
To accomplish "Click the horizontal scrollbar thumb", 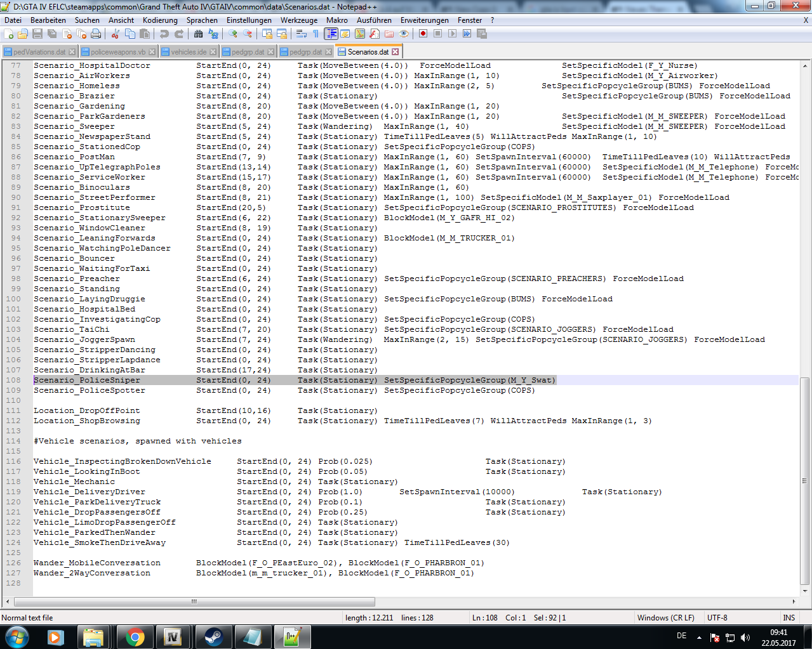I will (x=194, y=601).
